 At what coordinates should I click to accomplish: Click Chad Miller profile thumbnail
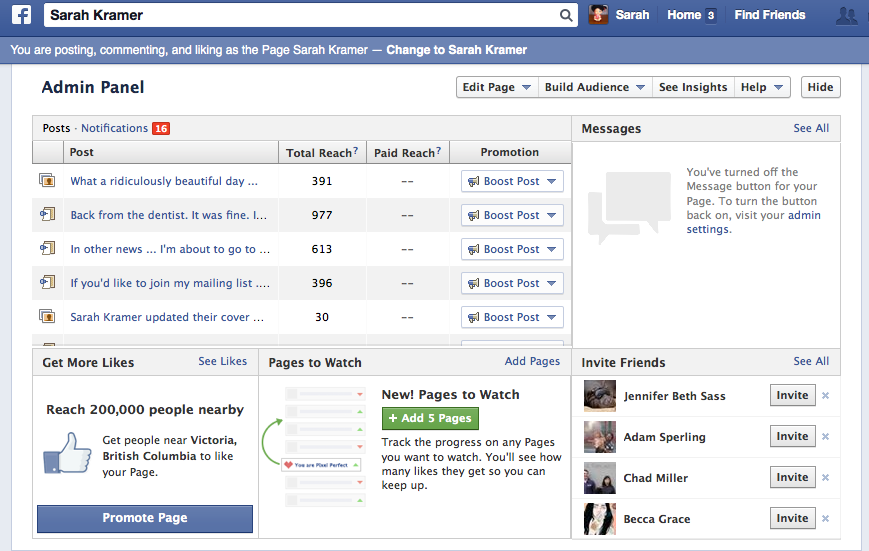[600, 478]
